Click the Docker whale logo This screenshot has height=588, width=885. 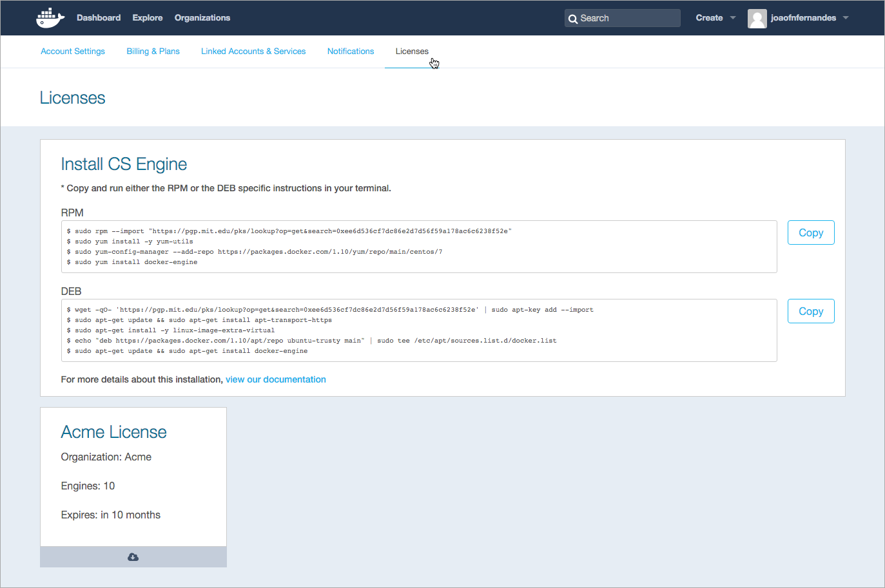[x=50, y=18]
